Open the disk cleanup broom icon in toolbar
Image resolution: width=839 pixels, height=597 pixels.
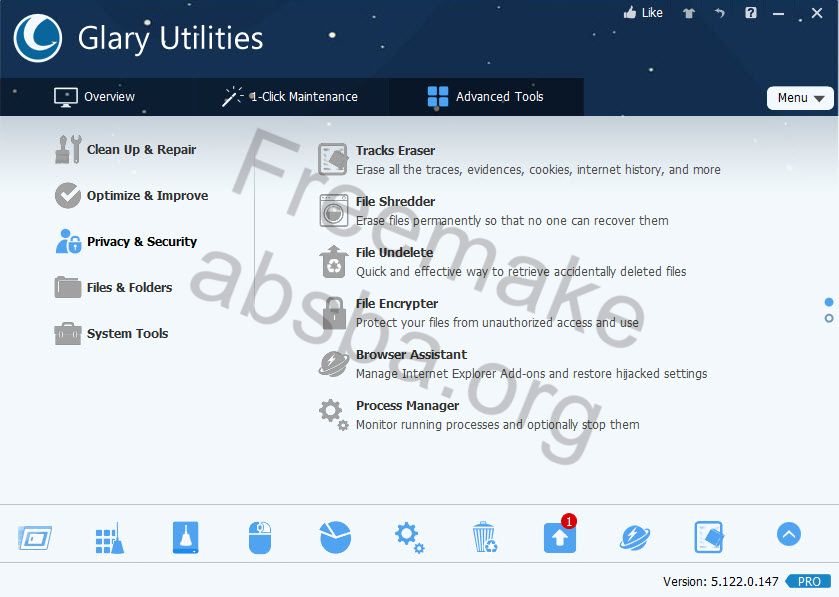pos(185,537)
